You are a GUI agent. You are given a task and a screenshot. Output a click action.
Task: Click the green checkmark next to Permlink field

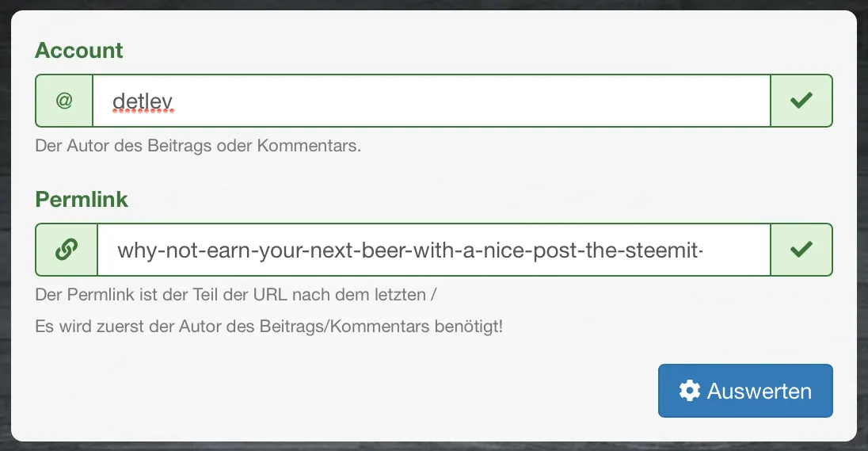pyautogui.click(x=801, y=250)
